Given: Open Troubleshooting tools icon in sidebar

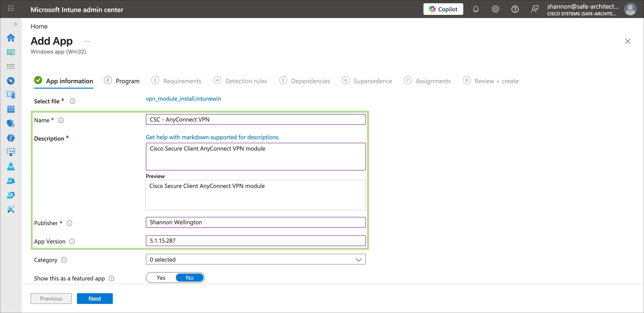Looking at the screenshot, I should tap(11, 209).
